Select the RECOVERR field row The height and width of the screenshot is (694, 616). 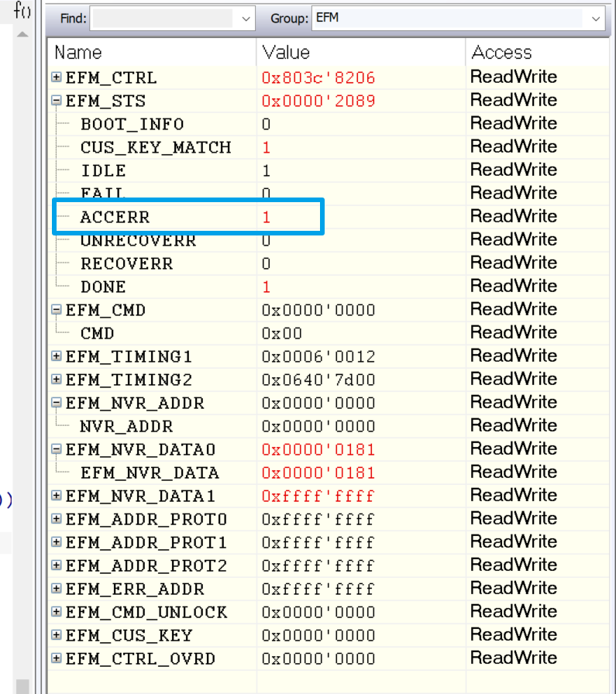coord(329,263)
